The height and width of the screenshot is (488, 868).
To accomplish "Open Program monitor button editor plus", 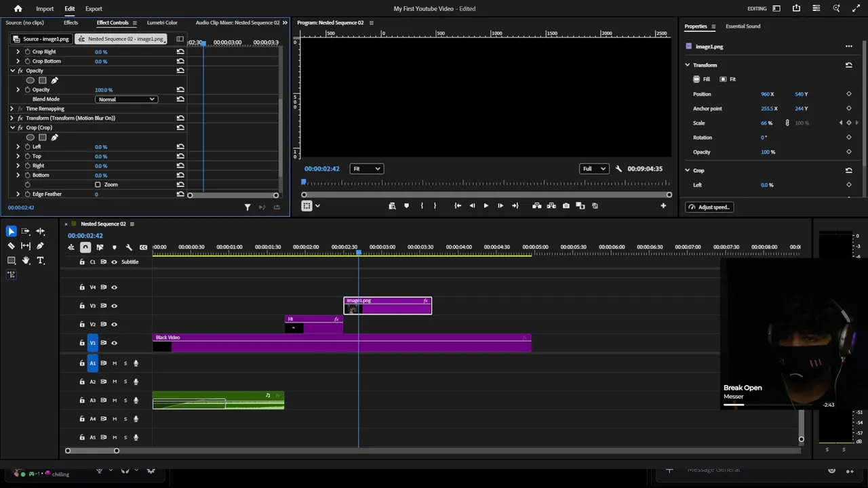I will click(x=663, y=206).
